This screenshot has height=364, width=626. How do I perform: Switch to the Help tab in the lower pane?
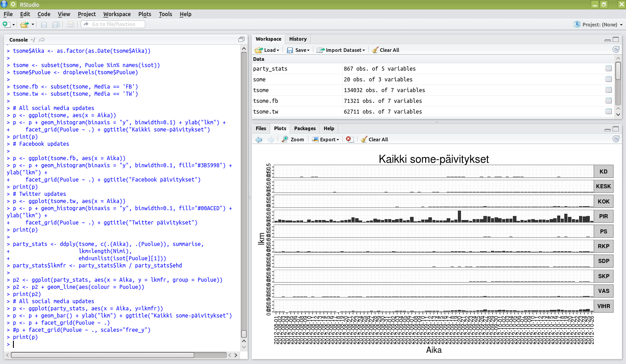329,128
